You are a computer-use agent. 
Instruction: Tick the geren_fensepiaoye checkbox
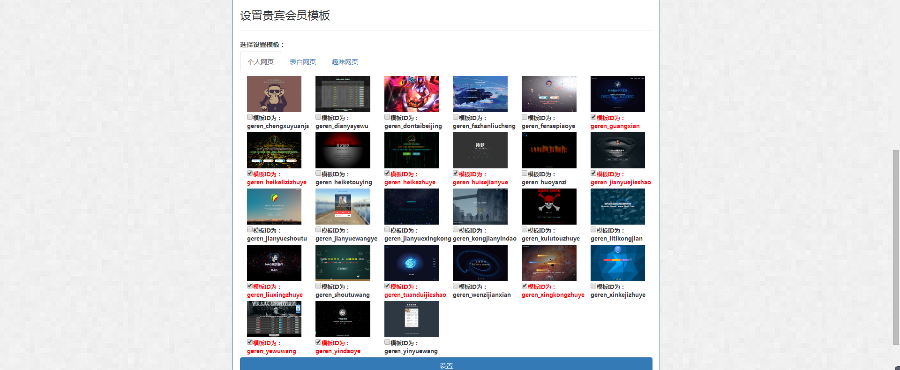525,117
